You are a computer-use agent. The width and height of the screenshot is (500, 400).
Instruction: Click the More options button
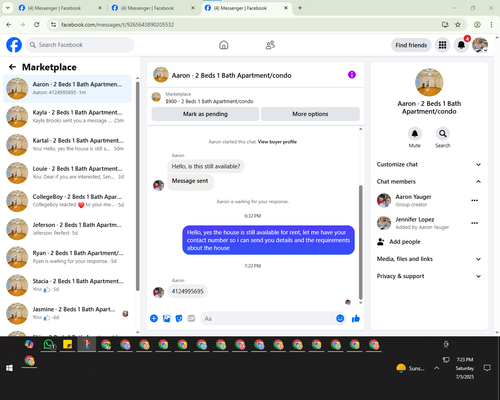click(x=310, y=114)
